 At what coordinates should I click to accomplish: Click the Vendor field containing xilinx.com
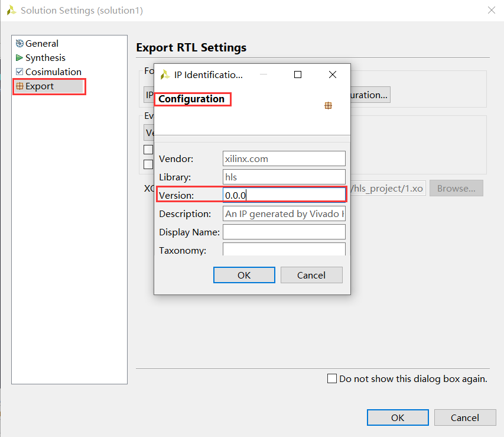284,158
